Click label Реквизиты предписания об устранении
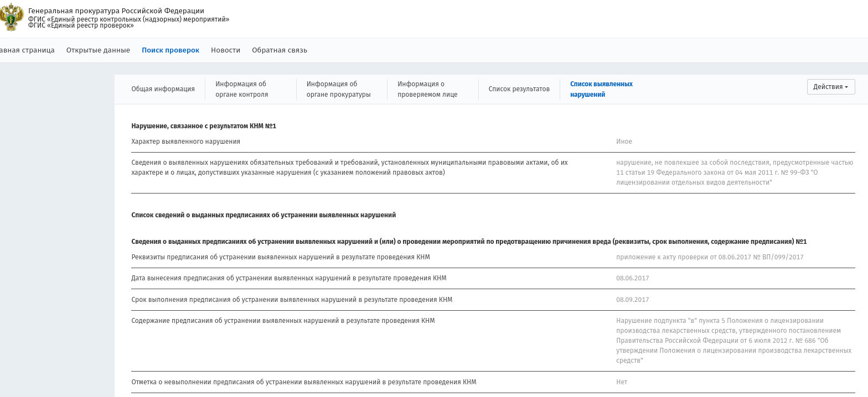 pos(280,257)
